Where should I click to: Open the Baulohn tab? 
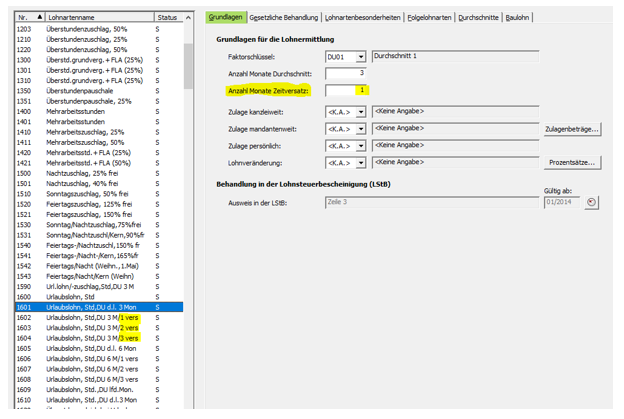coord(518,17)
